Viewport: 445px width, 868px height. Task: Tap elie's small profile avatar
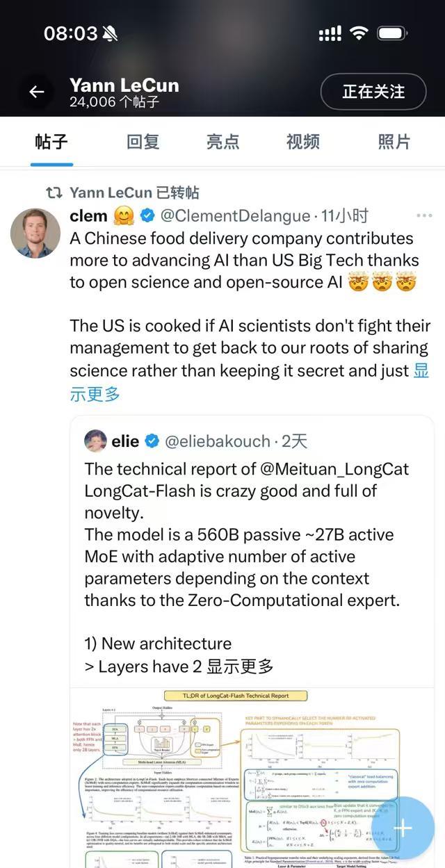[95, 441]
